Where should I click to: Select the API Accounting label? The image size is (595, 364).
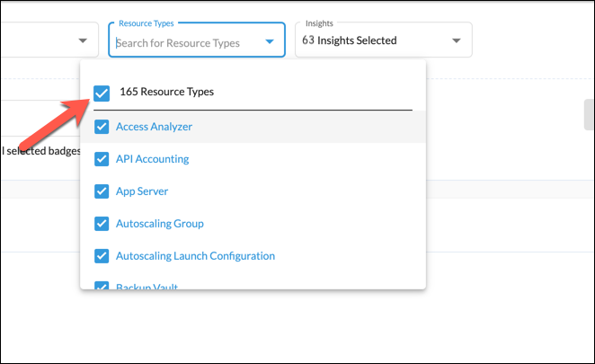coord(153,159)
